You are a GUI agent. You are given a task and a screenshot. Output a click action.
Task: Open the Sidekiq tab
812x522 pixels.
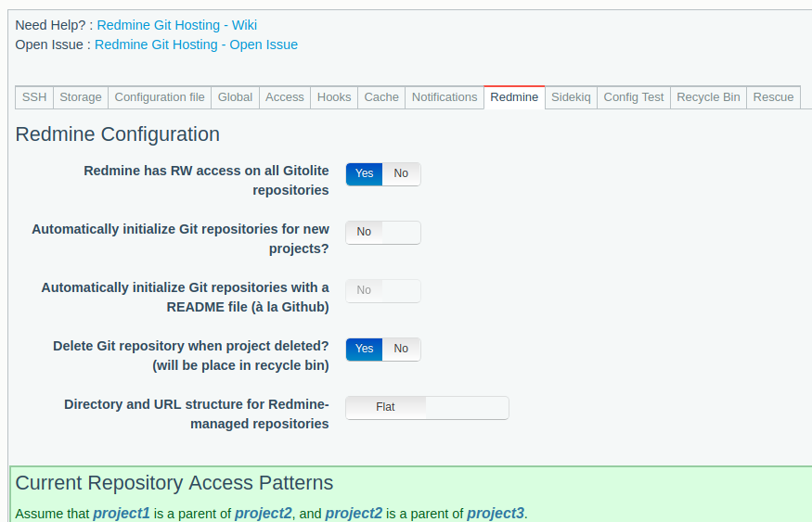point(571,97)
